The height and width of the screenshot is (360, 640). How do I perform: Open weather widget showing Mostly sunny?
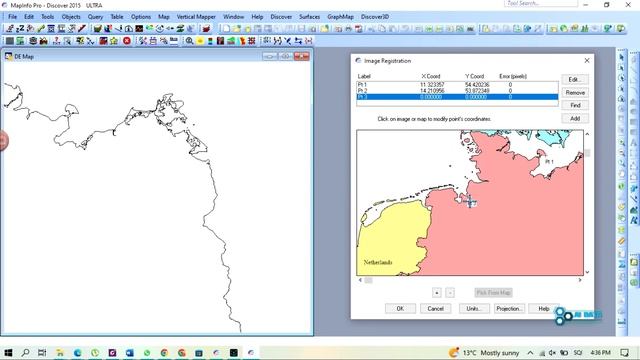pos(484,353)
